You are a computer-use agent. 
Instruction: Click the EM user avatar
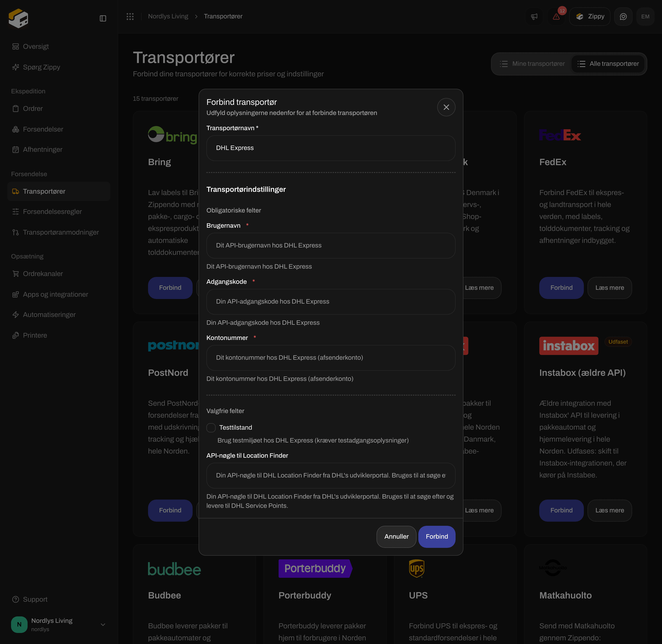(645, 16)
